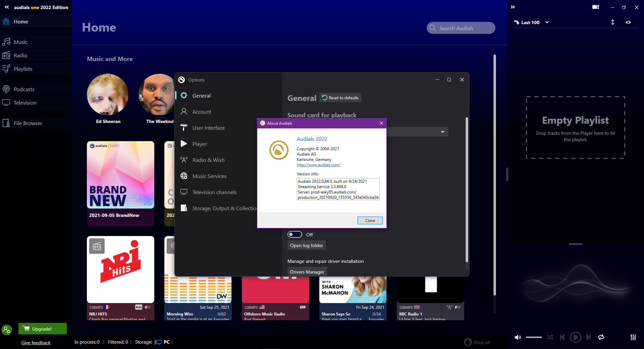
Task: Open the Podcasts section icon
Action: pos(6,89)
